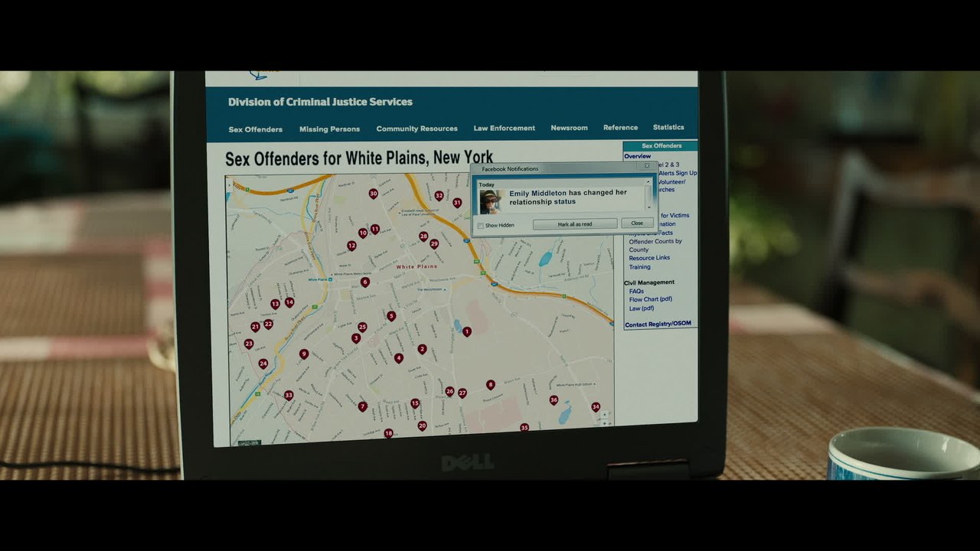
Task: Click the notification list scroll-down arrow
Action: [648, 207]
